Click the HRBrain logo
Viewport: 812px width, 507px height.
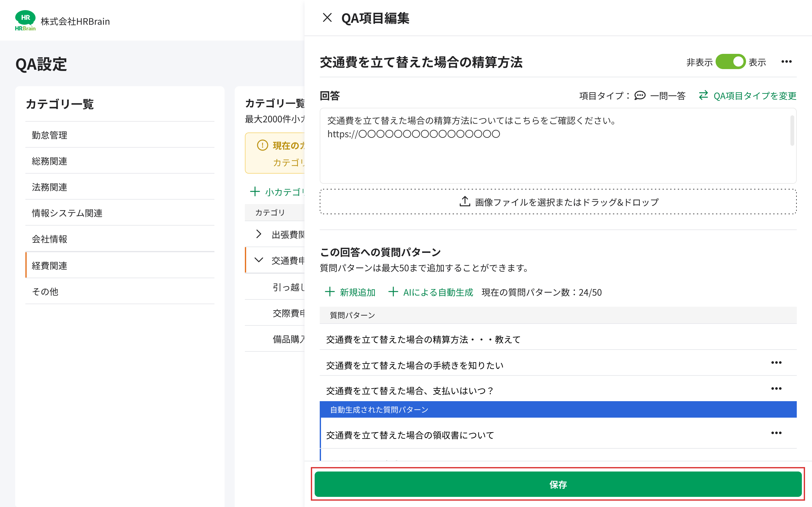[x=25, y=21]
